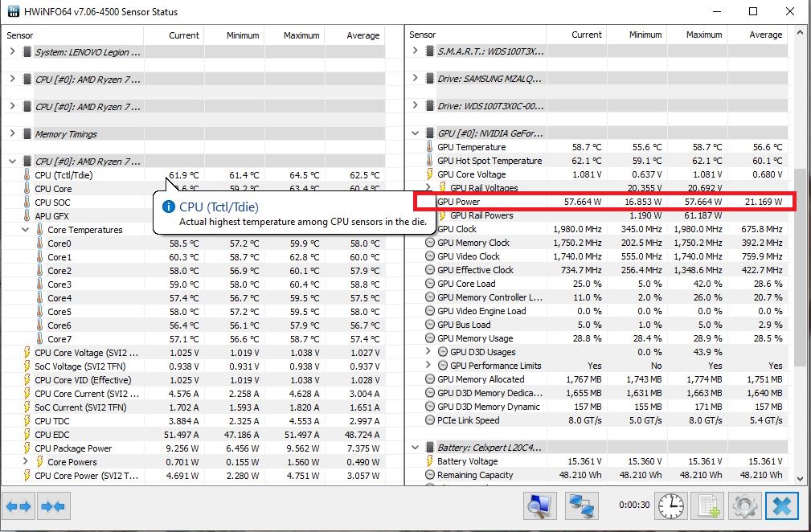
Task: Click the lightning icon beside GPU Core Voltage
Action: point(429,174)
